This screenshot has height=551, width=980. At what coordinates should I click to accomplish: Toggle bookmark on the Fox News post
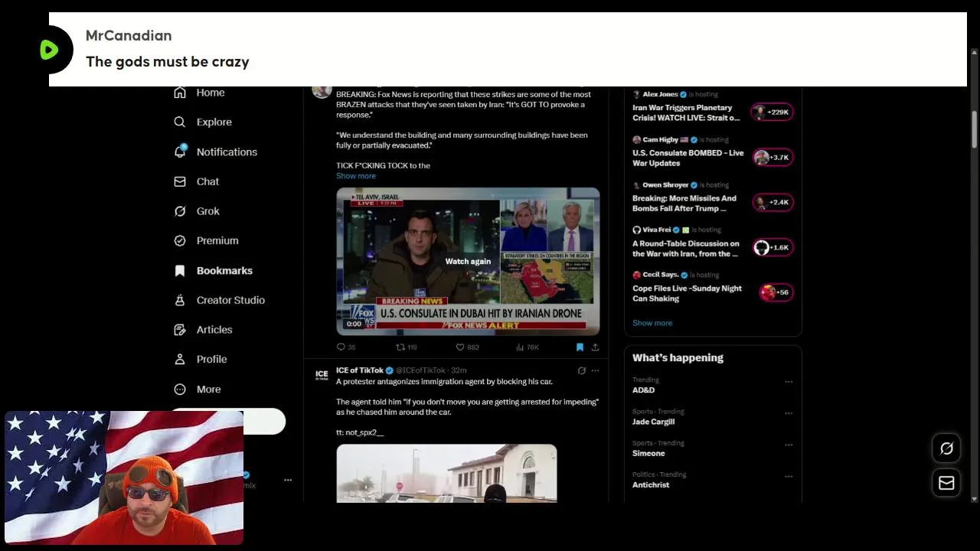coord(580,347)
